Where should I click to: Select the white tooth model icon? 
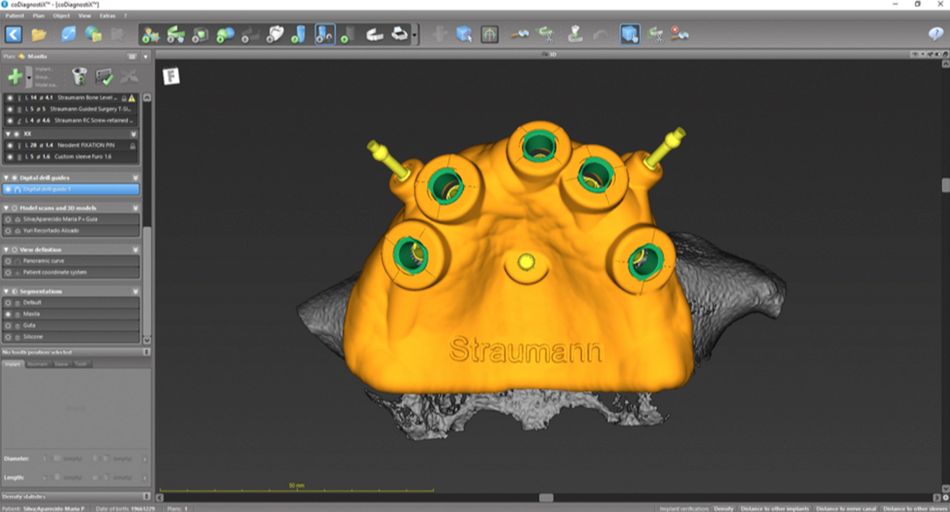click(x=275, y=35)
